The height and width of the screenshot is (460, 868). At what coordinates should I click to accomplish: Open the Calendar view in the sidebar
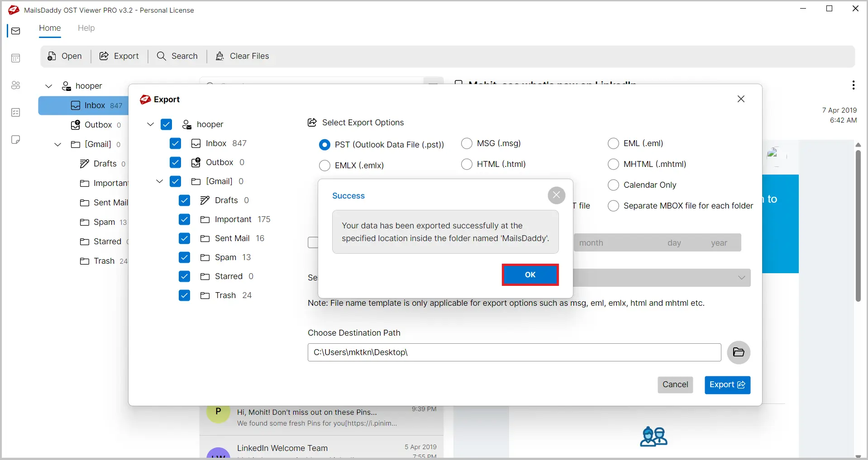click(16, 58)
